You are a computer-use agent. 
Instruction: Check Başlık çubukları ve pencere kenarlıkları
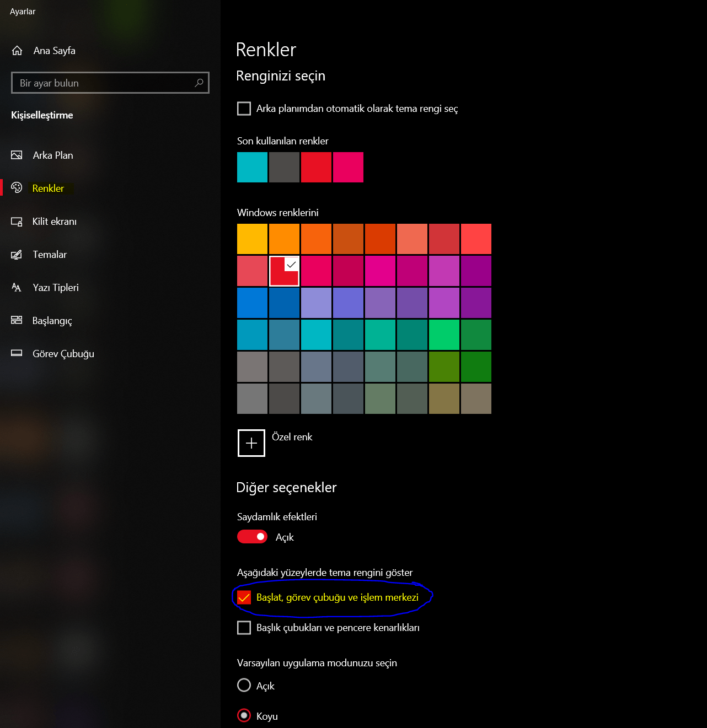click(x=244, y=628)
